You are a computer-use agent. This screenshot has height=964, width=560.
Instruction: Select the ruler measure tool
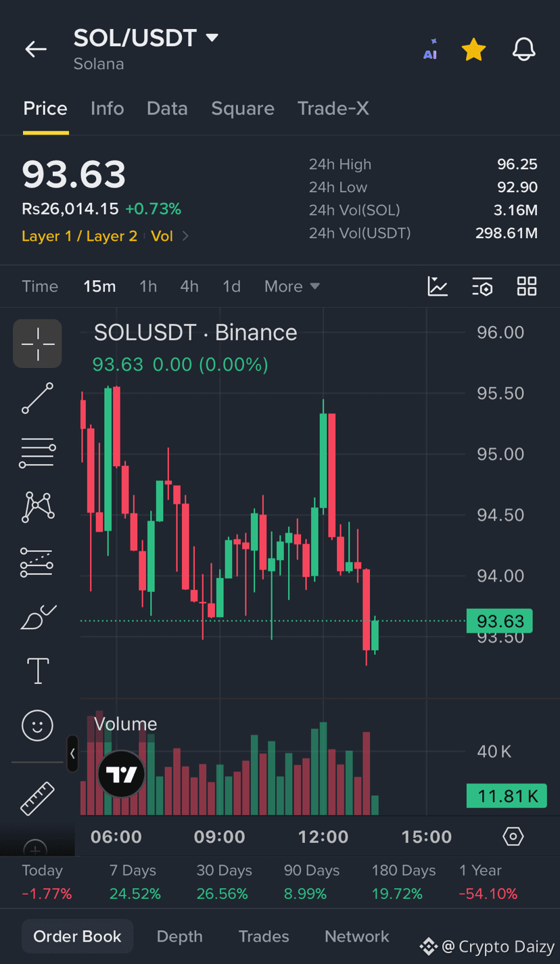click(x=37, y=798)
